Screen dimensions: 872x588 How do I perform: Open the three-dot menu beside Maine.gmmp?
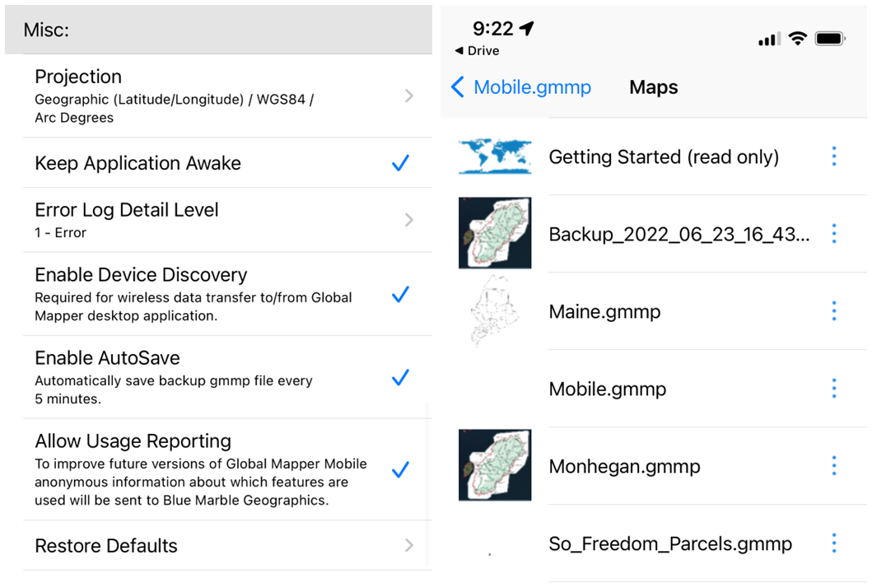(833, 311)
